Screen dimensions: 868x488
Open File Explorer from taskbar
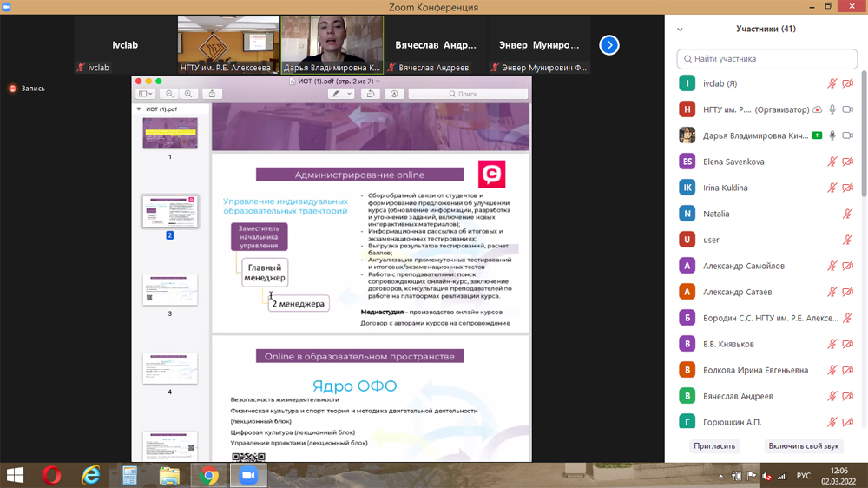coord(169,475)
